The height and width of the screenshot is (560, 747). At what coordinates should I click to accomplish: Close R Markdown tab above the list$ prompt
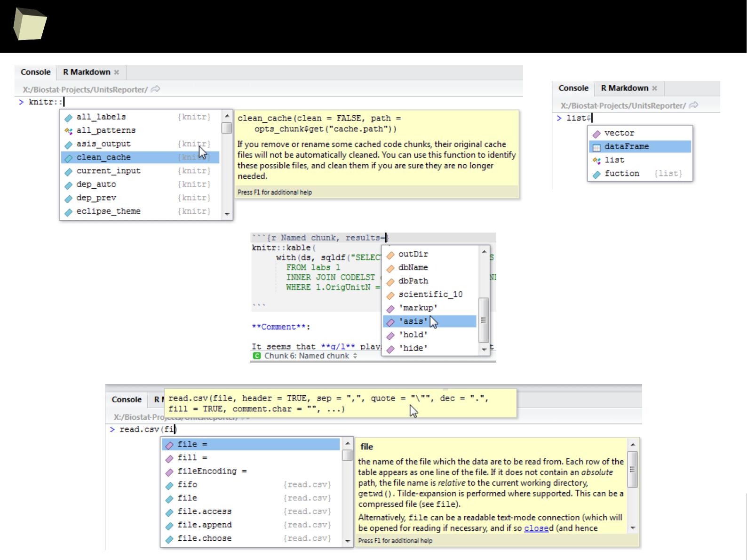654,88
